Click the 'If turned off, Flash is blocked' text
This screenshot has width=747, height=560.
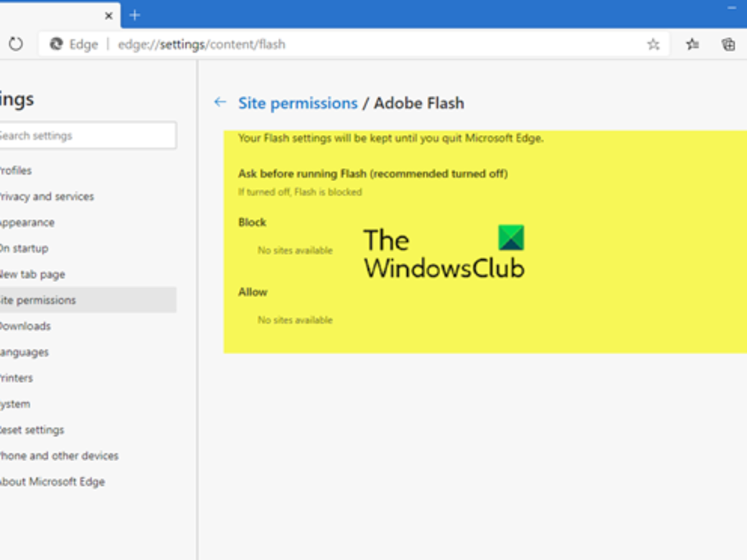300,192
